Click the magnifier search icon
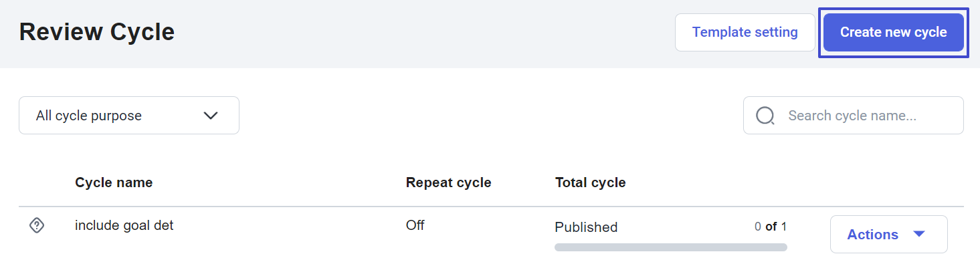This screenshot has width=980, height=260. pos(765,116)
